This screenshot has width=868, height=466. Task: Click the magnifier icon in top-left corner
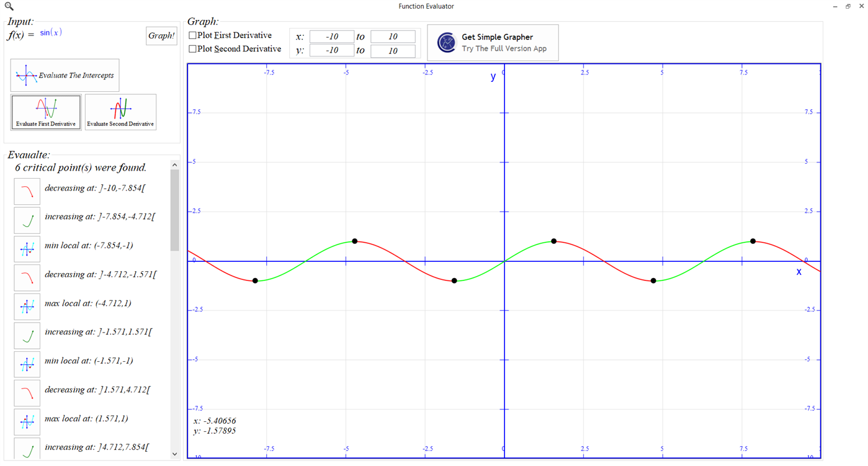point(7,6)
